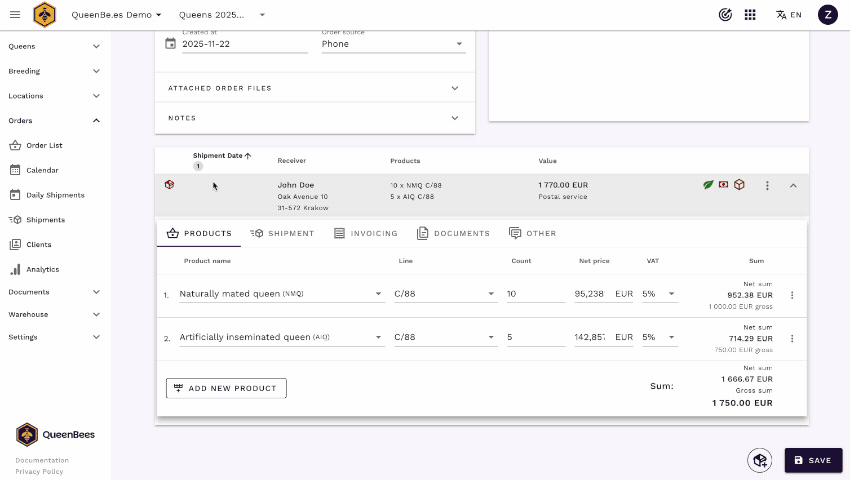Open VAT dropdown for Artificially inseminated queen
Image resolution: width=850 pixels, height=480 pixels.
pyautogui.click(x=659, y=338)
